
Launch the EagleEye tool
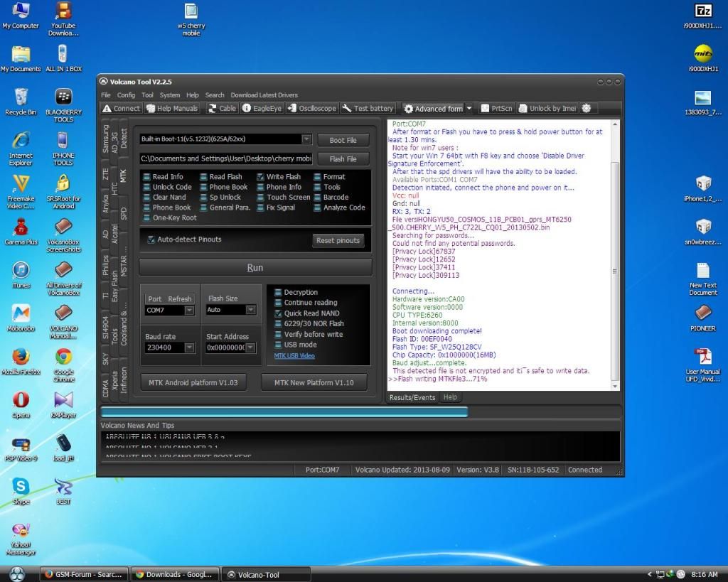[x=262, y=109]
